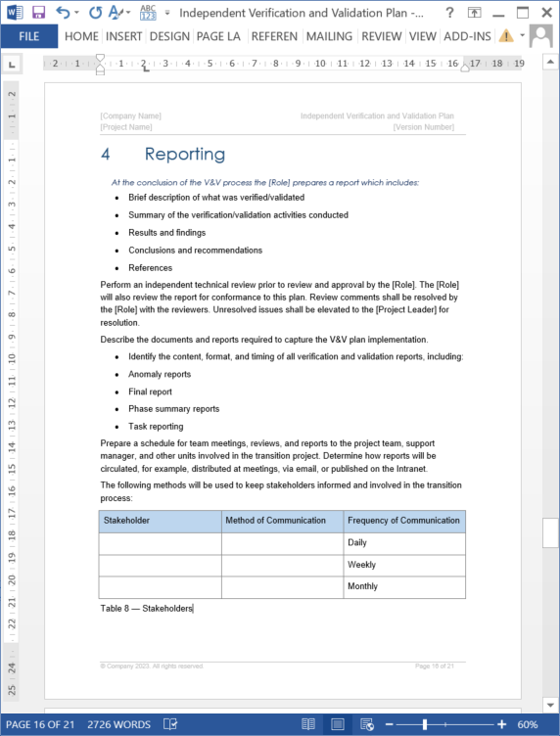
Task: Click the user account avatar
Action: (541, 35)
